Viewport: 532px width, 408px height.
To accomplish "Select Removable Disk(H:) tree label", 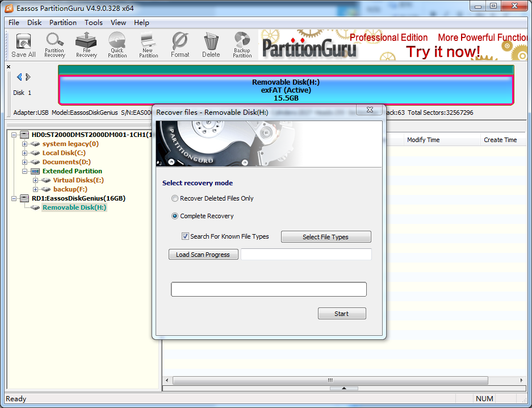I will point(74,207).
